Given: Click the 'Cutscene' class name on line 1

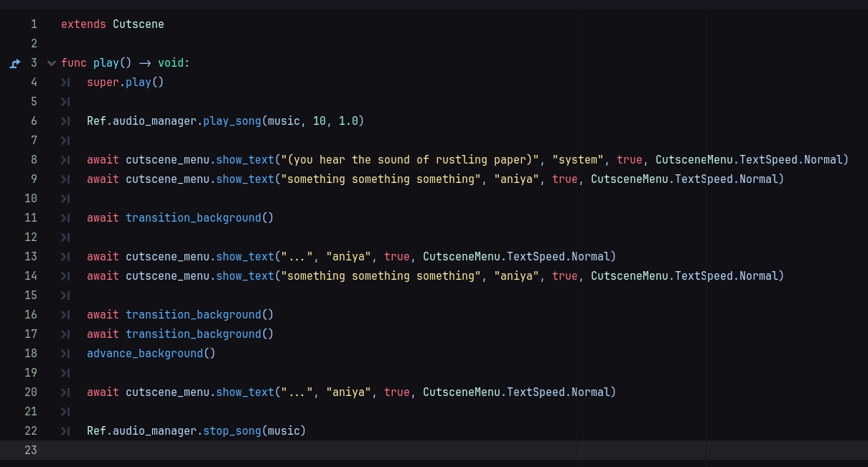Looking at the screenshot, I should coord(138,24).
